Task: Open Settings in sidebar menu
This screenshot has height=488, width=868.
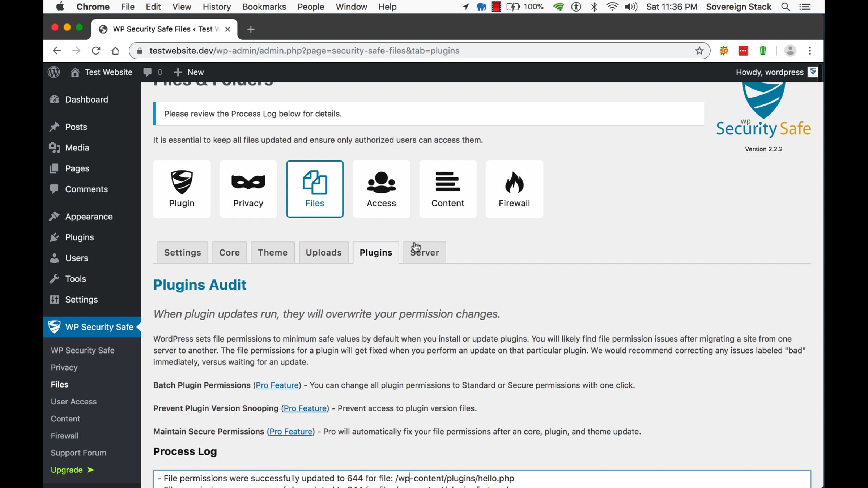Action: [x=92, y=299]
